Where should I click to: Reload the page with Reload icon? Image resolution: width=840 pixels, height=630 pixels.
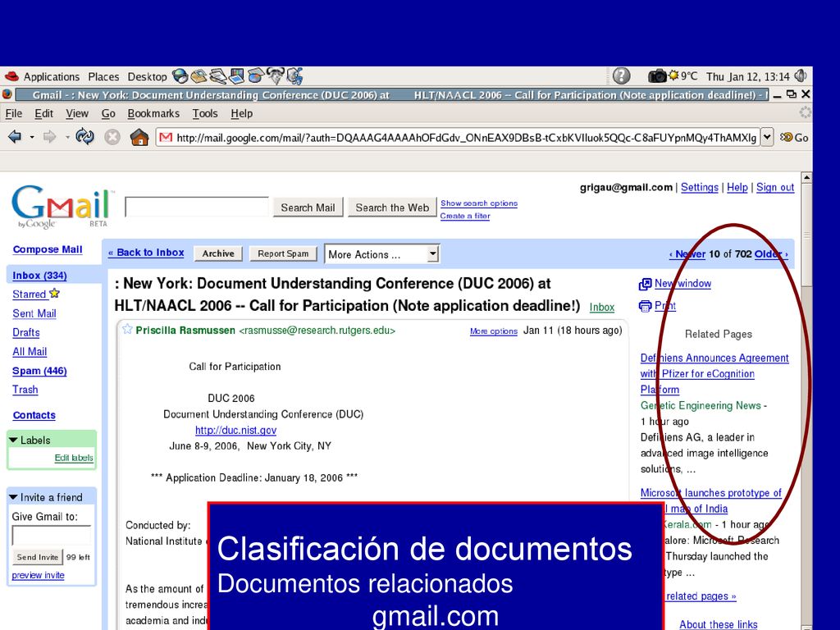point(84,137)
